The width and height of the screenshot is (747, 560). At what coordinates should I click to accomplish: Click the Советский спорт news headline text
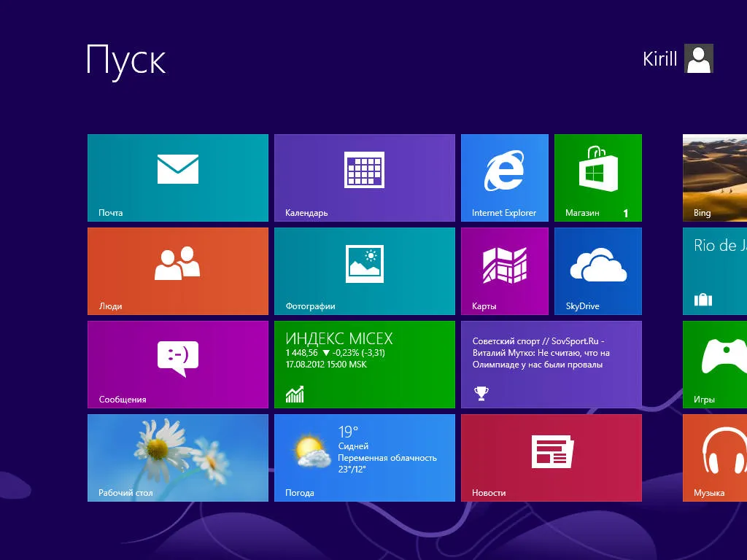[x=541, y=353]
